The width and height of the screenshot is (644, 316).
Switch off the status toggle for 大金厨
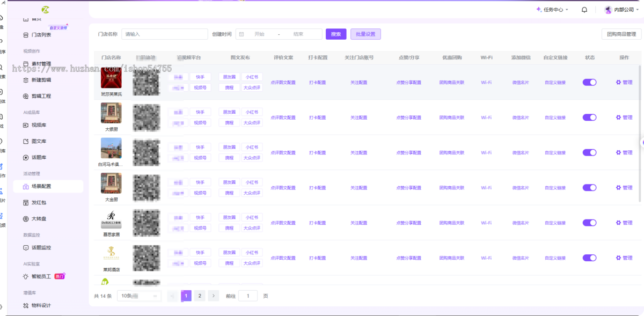tap(589, 187)
